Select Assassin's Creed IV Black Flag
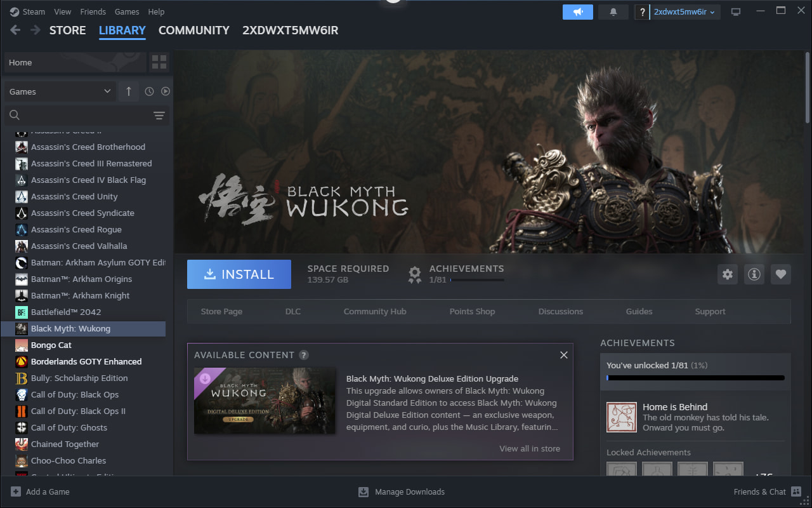 pos(83,180)
